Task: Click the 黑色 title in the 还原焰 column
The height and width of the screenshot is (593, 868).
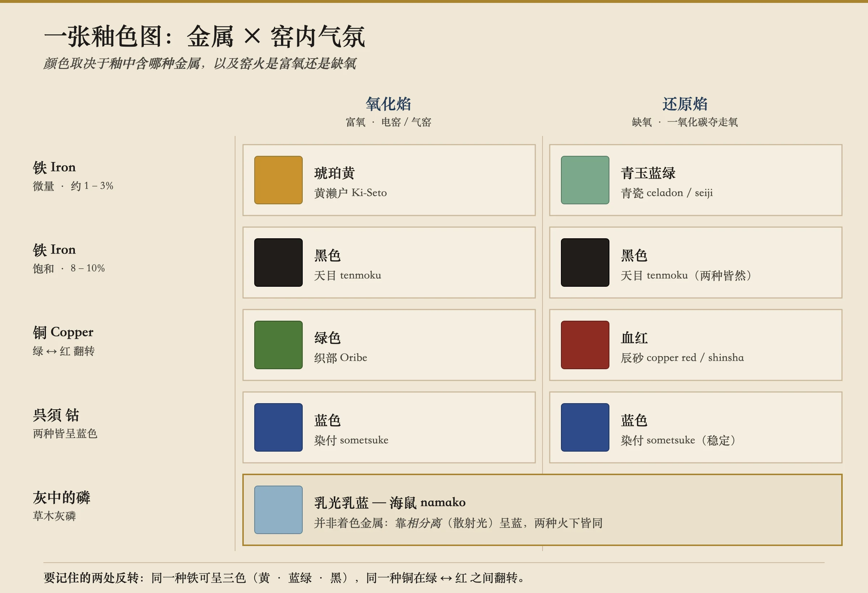Action: point(634,256)
